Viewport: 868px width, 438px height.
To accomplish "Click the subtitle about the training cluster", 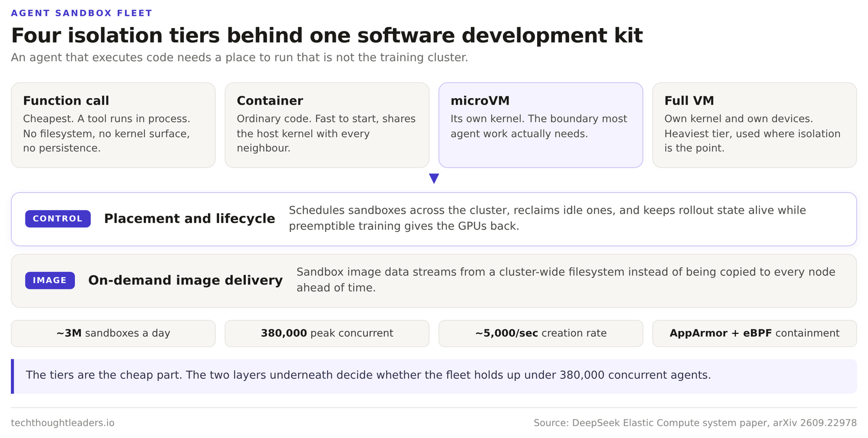I will point(239,57).
